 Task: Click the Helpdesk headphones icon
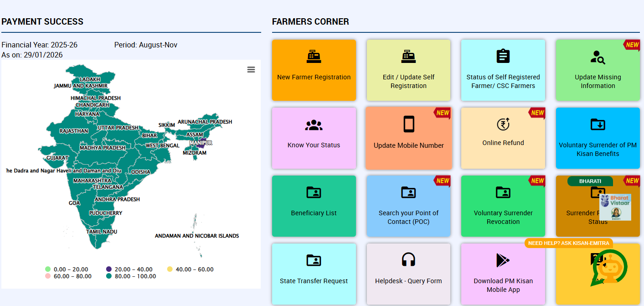[x=408, y=260]
